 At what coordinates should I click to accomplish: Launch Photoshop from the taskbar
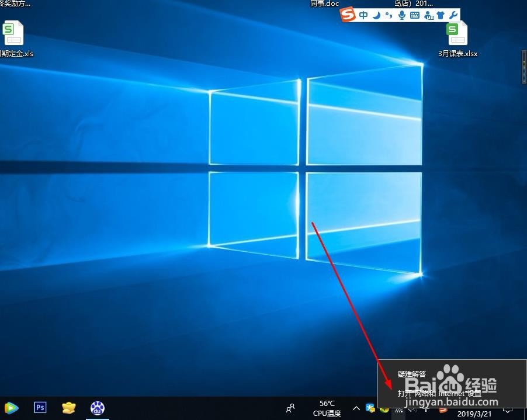coord(40,408)
